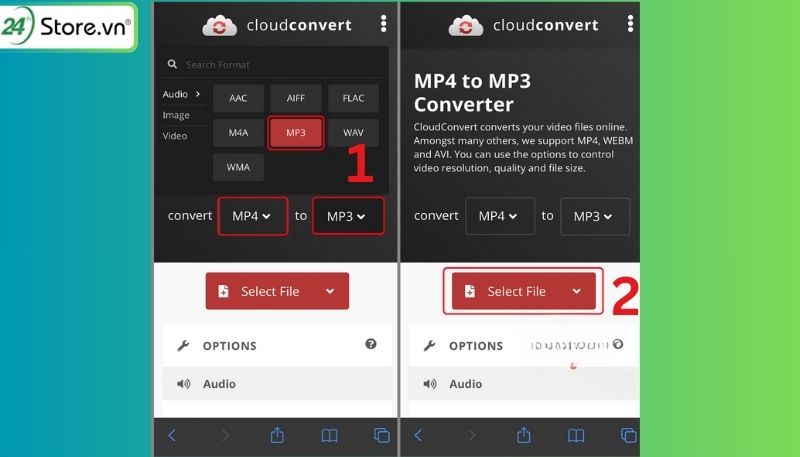Click the Select File button in right screen

pos(523,291)
